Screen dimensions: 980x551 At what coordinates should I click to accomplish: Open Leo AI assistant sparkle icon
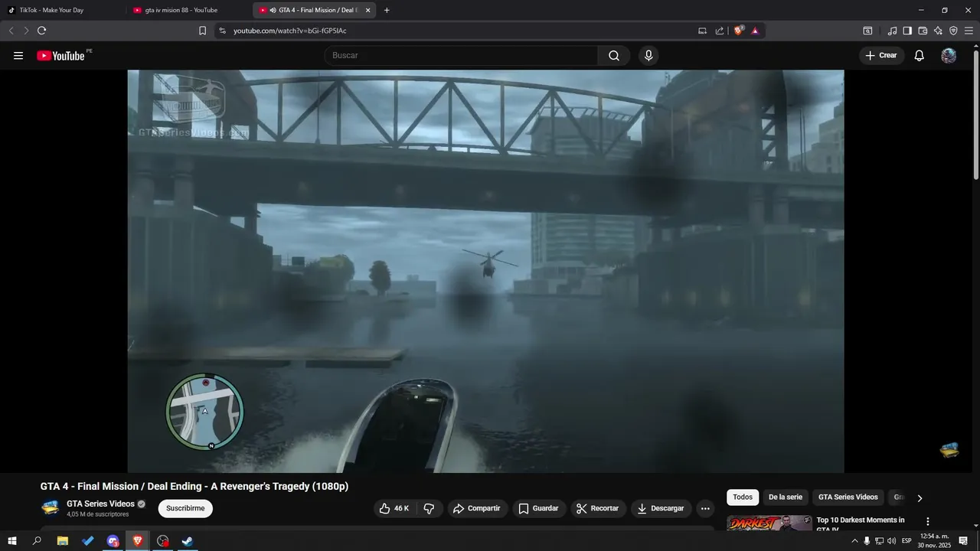938,31
